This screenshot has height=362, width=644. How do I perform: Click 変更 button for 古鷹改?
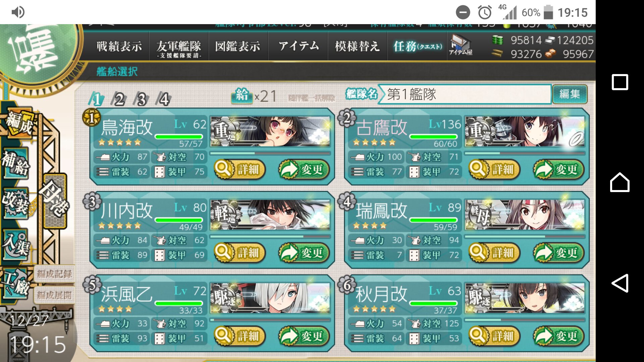(558, 169)
